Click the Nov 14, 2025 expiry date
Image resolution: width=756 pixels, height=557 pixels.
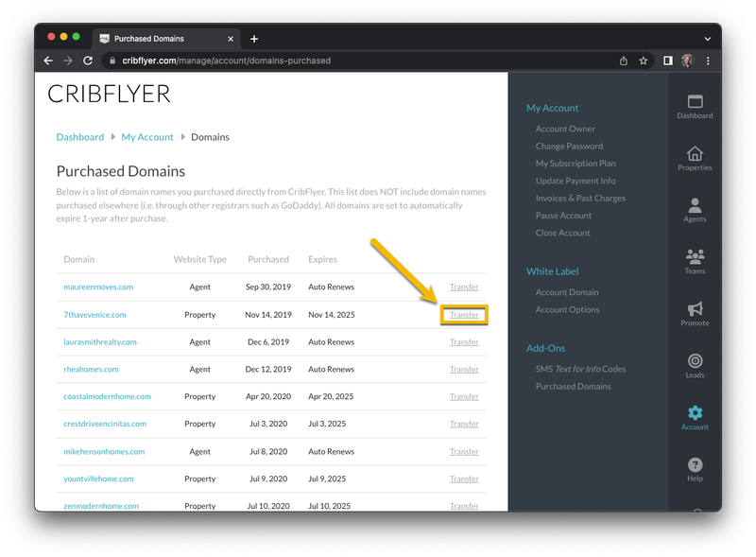tap(332, 315)
